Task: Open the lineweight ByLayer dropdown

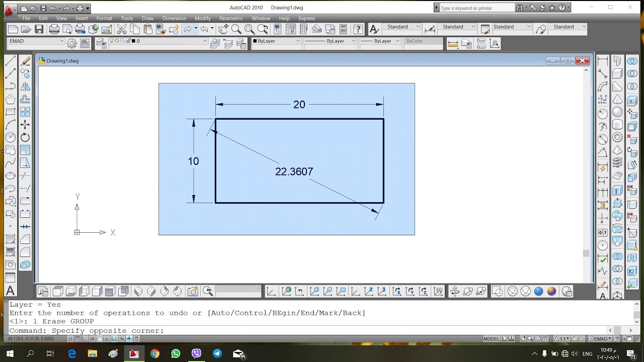Action: (x=380, y=41)
